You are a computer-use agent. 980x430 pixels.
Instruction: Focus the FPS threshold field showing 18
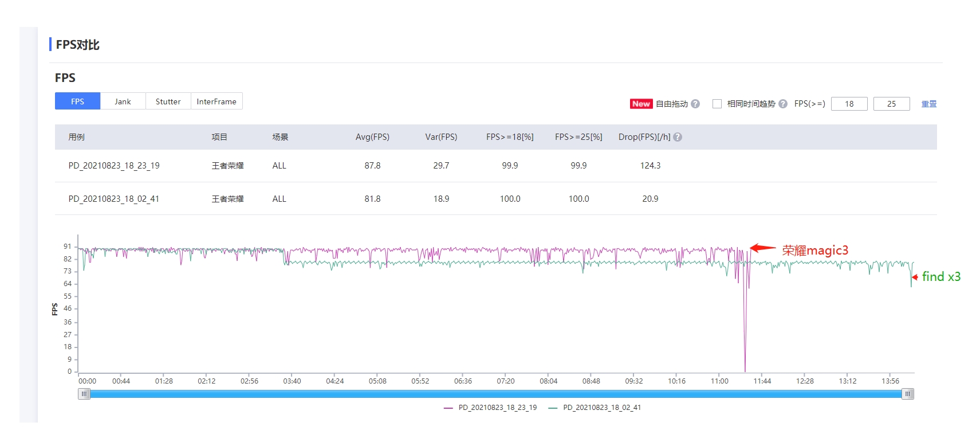coord(849,104)
